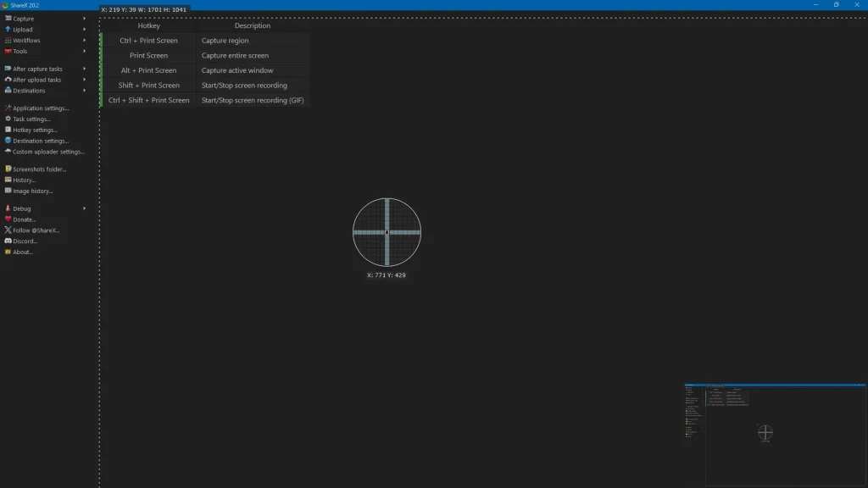Expand the Destinations submenu arrow

click(85, 90)
